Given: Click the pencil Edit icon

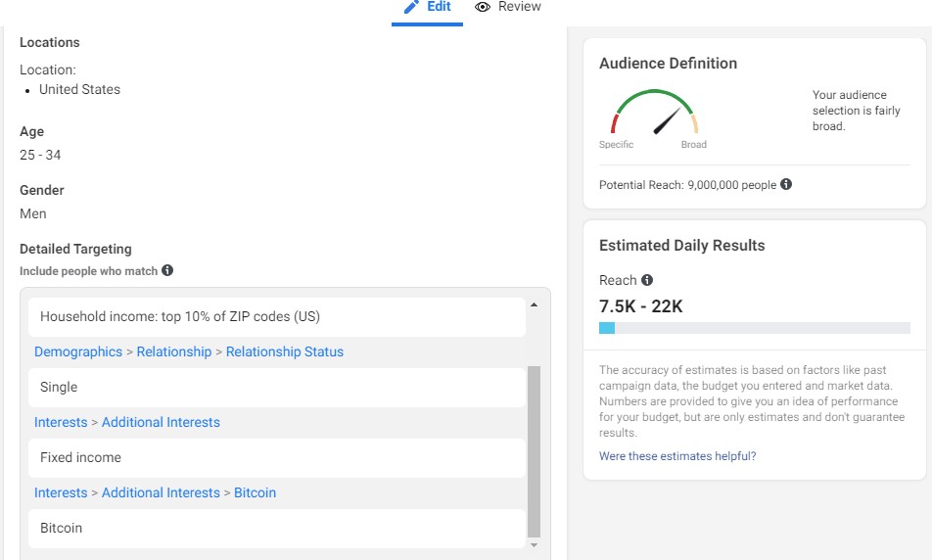Looking at the screenshot, I should 411,7.
